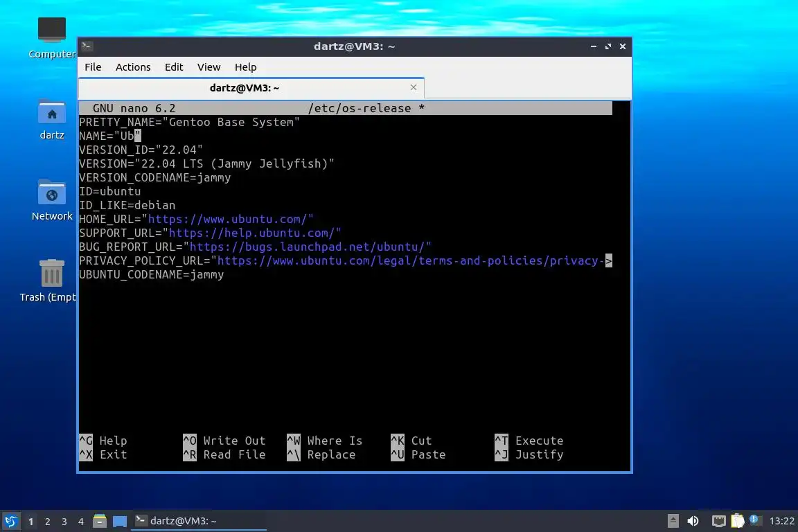
Task: Click the /etc/os-release filename in nano header
Action: click(360, 108)
